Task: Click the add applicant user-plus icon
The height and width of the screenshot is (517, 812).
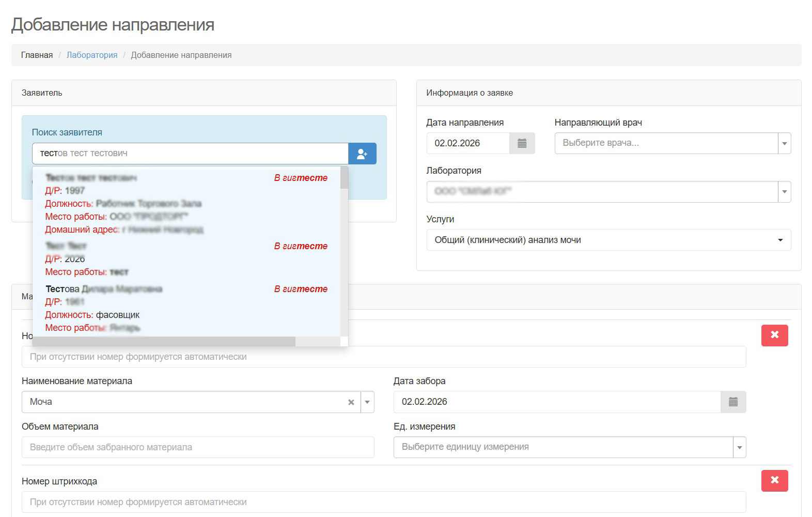Action: click(362, 154)
